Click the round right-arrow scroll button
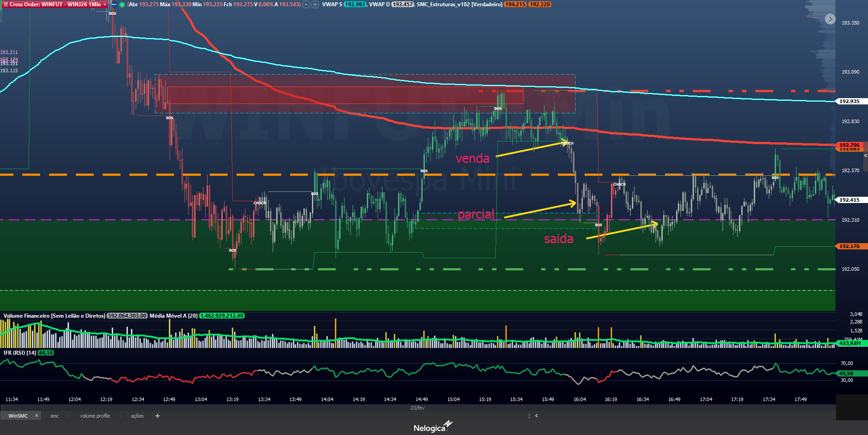 pos(830,19)
